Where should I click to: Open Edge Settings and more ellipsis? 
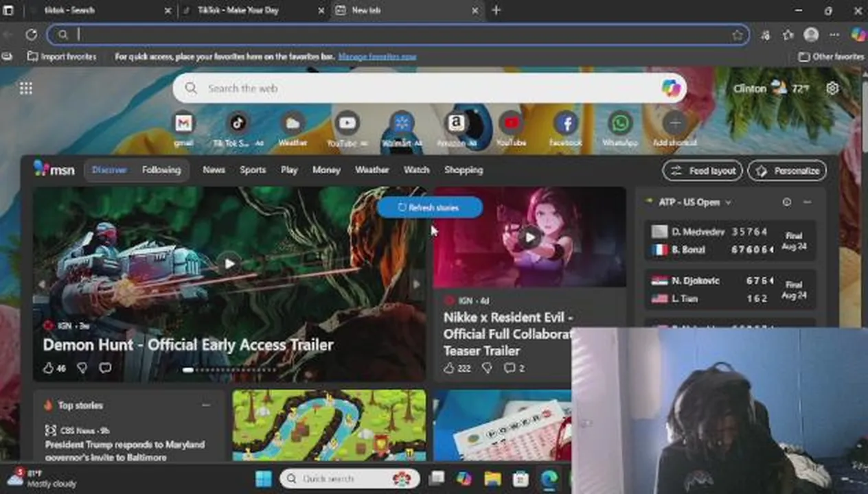tap(834, 35)
